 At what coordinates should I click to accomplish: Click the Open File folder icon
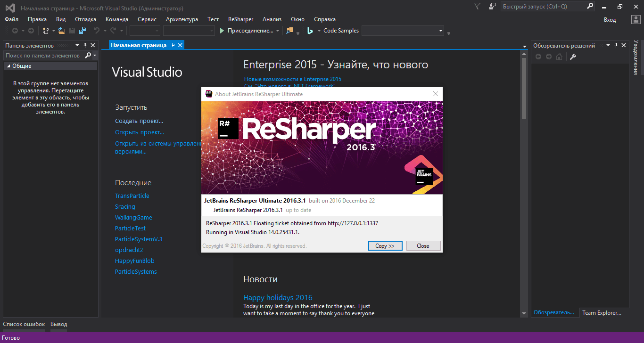coord(61,31)
